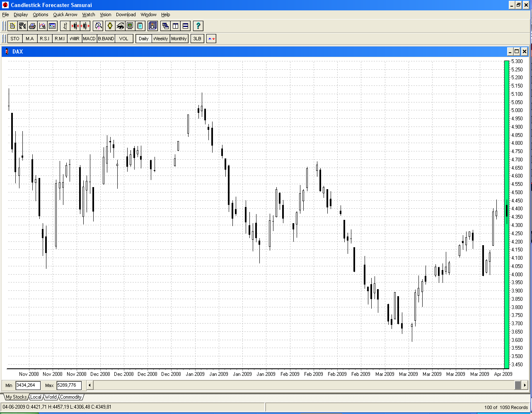Apply the STO stochastic indicator button
The height and width of the screenshot is (414, 532).
15,38
